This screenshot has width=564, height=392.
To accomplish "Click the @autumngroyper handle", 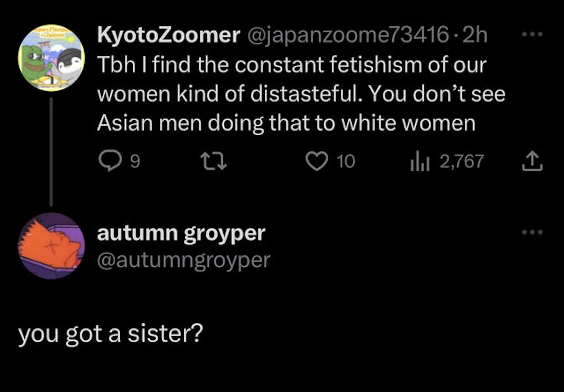I will point(183,260).
